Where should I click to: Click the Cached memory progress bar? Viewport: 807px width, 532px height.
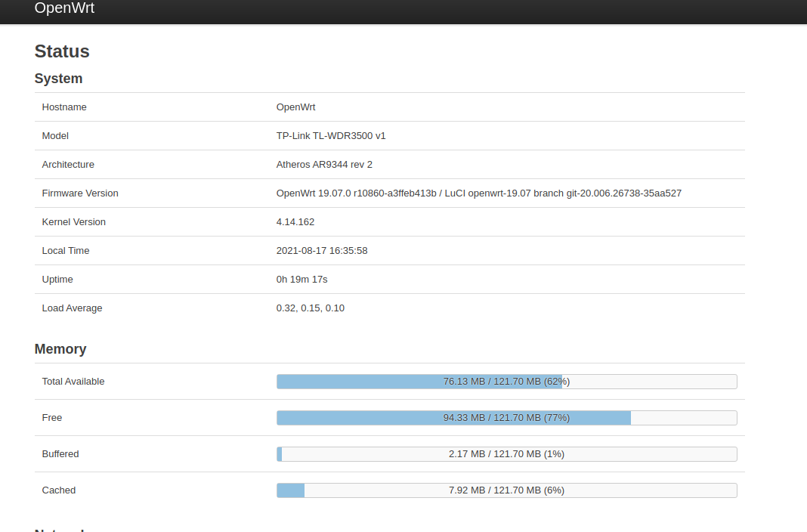[x=507, y=490]
